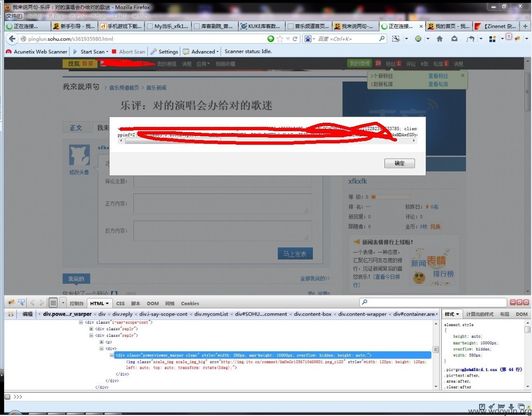Minimize the Firebug panel
The image size is (532, 416).
pyautogui.click(x=513, y=302)
